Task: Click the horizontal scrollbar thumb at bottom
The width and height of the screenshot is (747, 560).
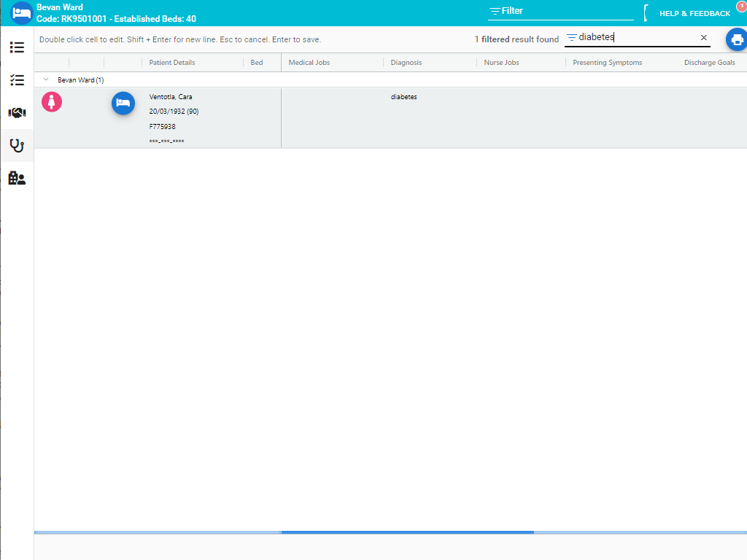Action: [x=407, y=532]
